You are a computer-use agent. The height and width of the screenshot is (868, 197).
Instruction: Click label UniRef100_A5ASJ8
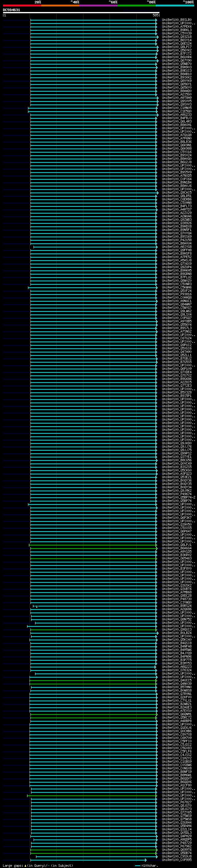176,260
